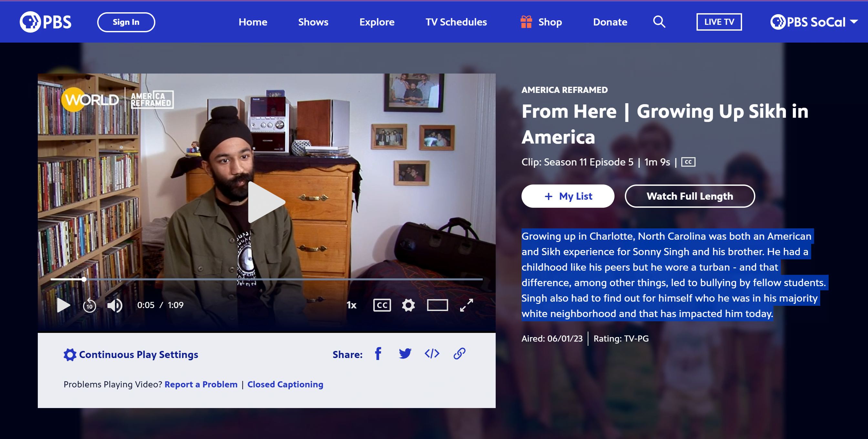868x439 pixels.
Task: Click the Sign In button
Action: click(126, 22)
